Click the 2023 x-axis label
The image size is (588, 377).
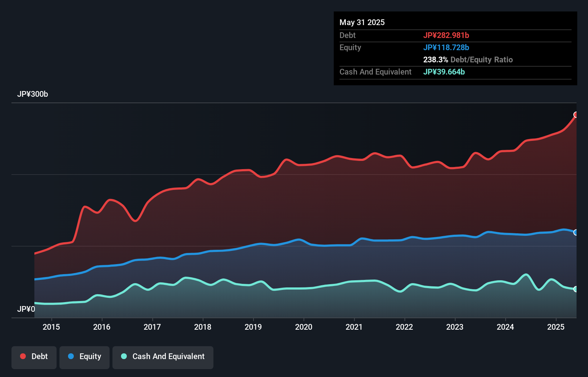coord(455,327)
